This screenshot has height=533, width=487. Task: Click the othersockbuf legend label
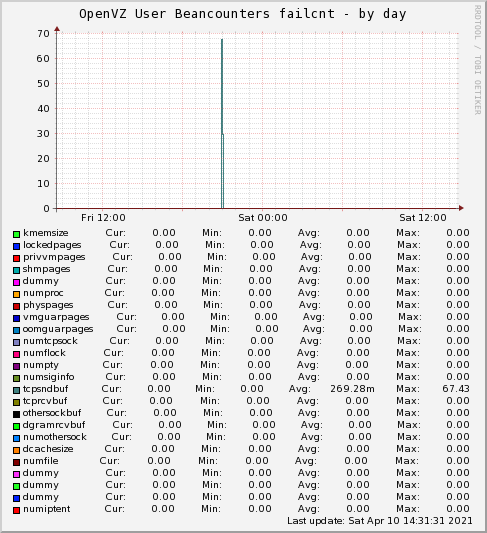[x=52, y=413]
